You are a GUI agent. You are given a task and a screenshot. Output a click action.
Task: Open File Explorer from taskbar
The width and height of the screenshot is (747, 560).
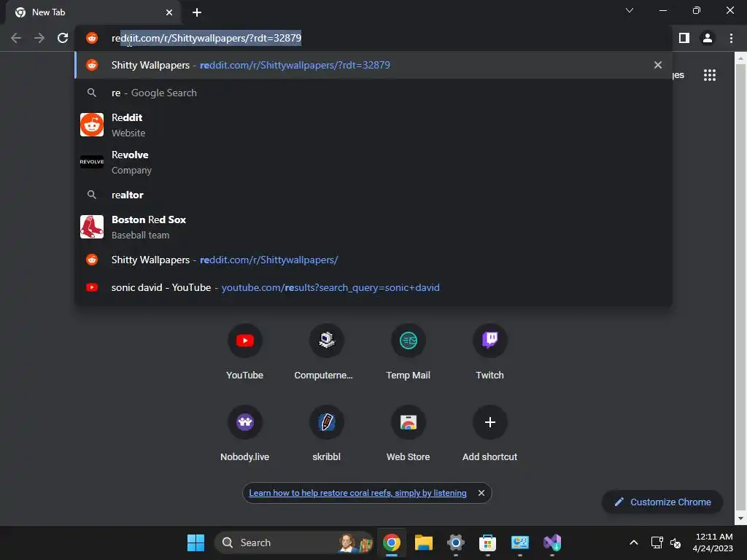coord(424,542)
